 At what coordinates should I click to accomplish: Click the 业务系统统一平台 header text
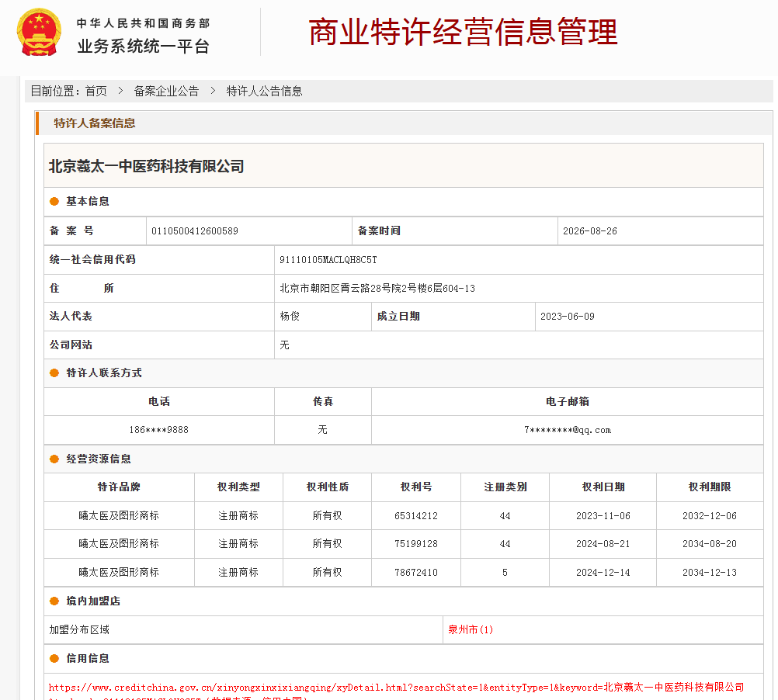click(x=144, y=46)
